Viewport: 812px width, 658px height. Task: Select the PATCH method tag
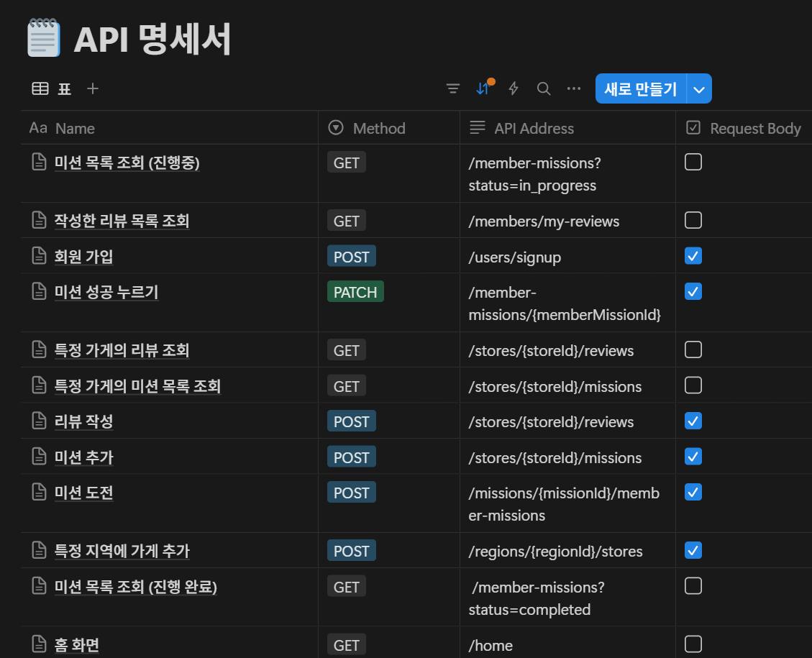(x=355, y=291)
